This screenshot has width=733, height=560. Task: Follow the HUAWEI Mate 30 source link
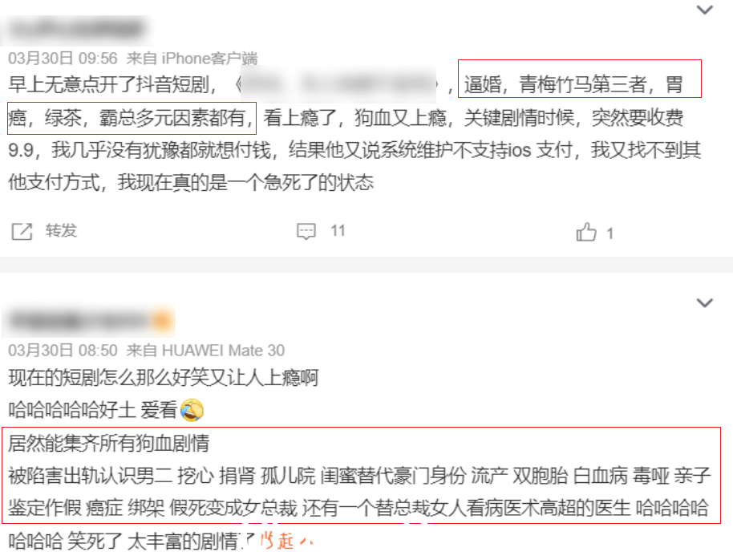(223, 351)
